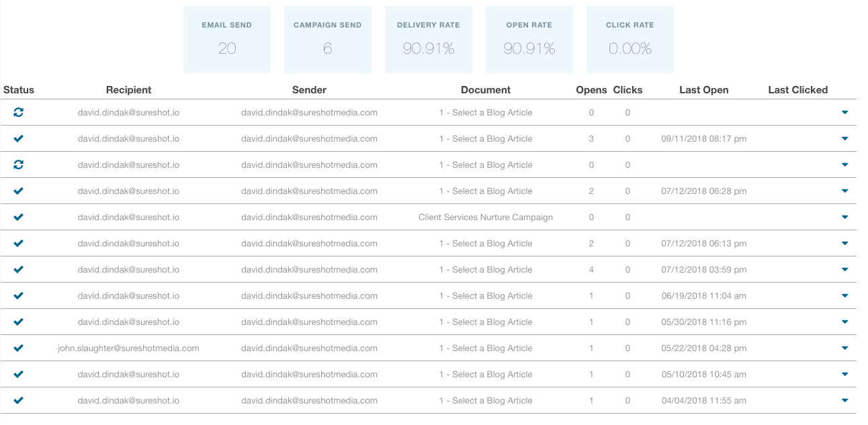The width and height of the screenshot is (868, 425).
Task: Click the status checkmark for 07/12/2018 03:59 pm row
Action: [18, 270]
